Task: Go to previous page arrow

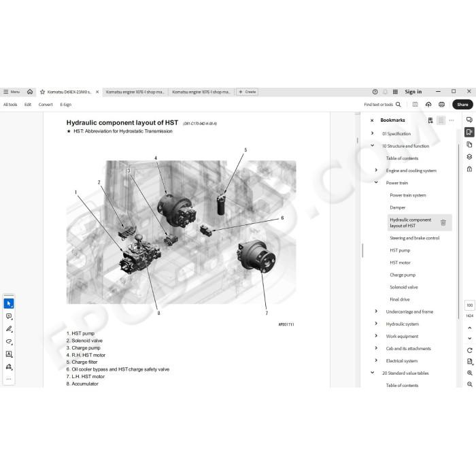Action: click(470, 328)
